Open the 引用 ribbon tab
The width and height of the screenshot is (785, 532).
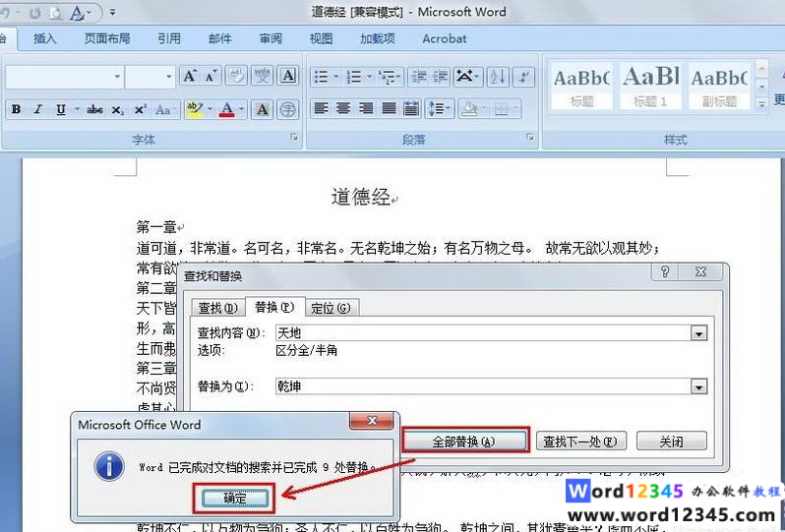pos(169,38)
